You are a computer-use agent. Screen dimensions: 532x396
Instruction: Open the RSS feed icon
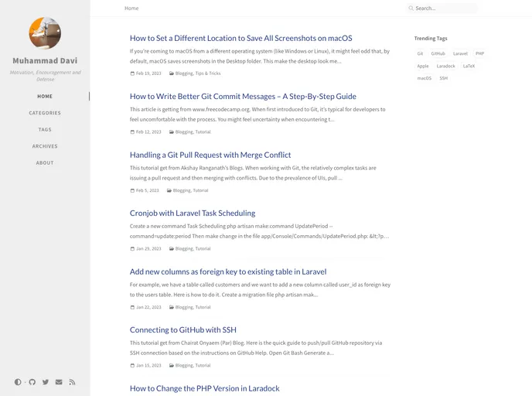[x=72, y=382]
